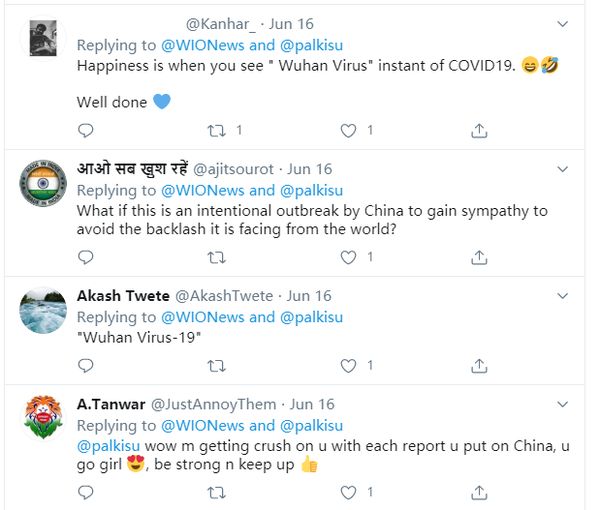Viewport: 600px width, 510px height.
Task: Share Akash Twete's tweet
Action: pyautogui.click(x=479, y=366)
